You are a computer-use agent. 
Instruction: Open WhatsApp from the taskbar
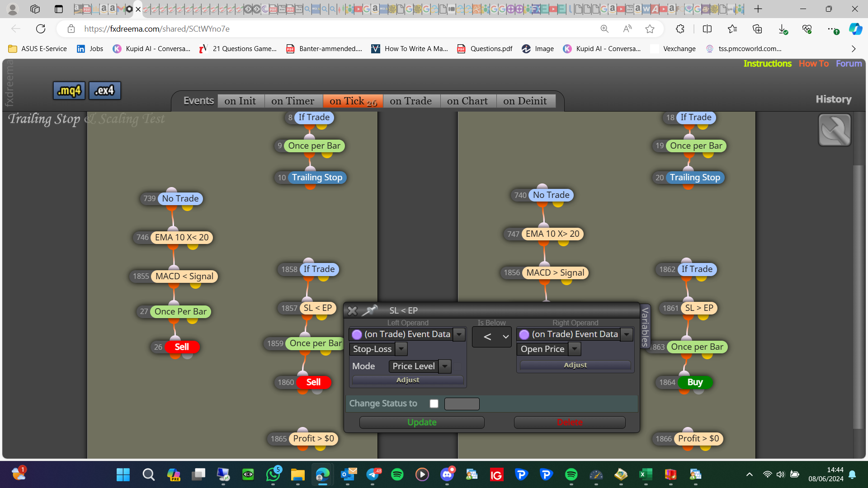273,474
